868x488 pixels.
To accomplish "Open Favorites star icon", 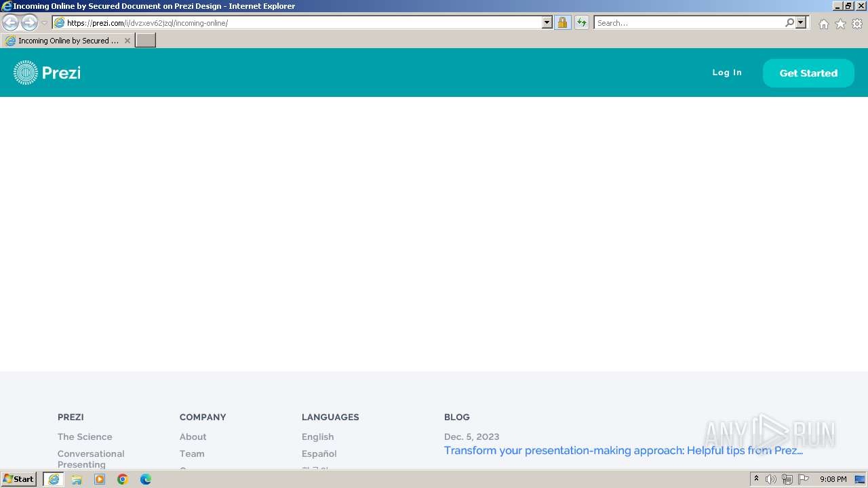I will (840, 24).
